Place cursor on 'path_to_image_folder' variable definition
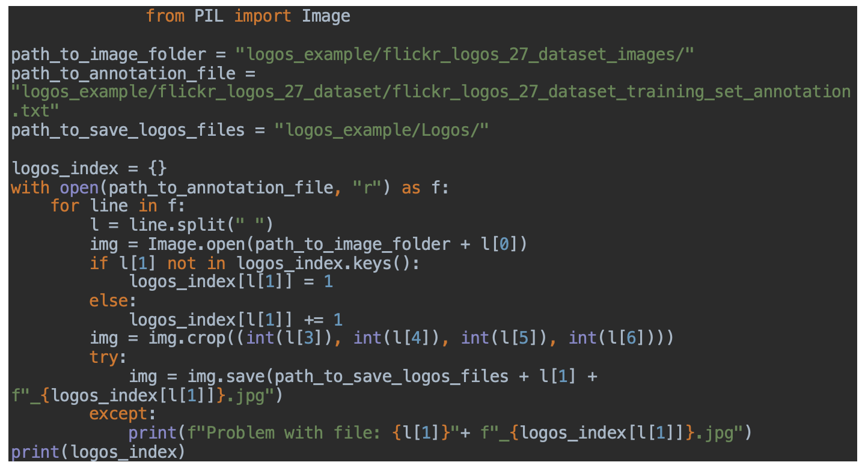The height and width of the screenshot is (471, 868). pyautogui.click(x=108, y=55)
